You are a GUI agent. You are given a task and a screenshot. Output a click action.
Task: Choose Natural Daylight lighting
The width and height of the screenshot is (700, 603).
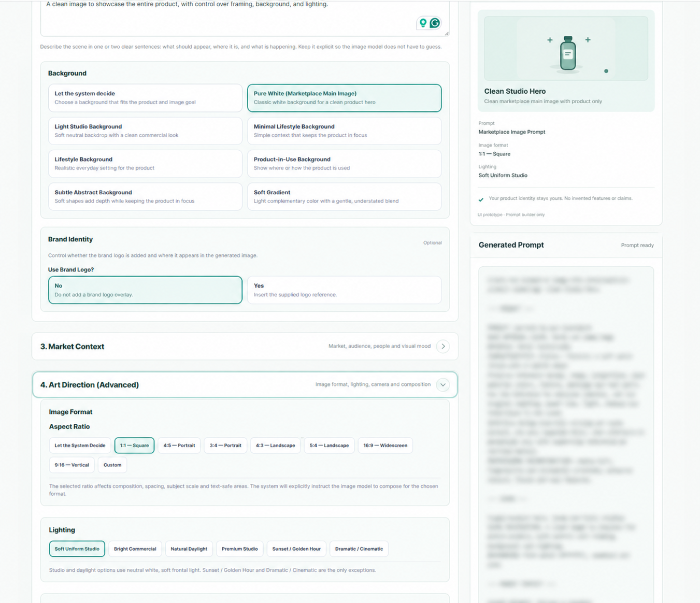(x=189, y=549)
